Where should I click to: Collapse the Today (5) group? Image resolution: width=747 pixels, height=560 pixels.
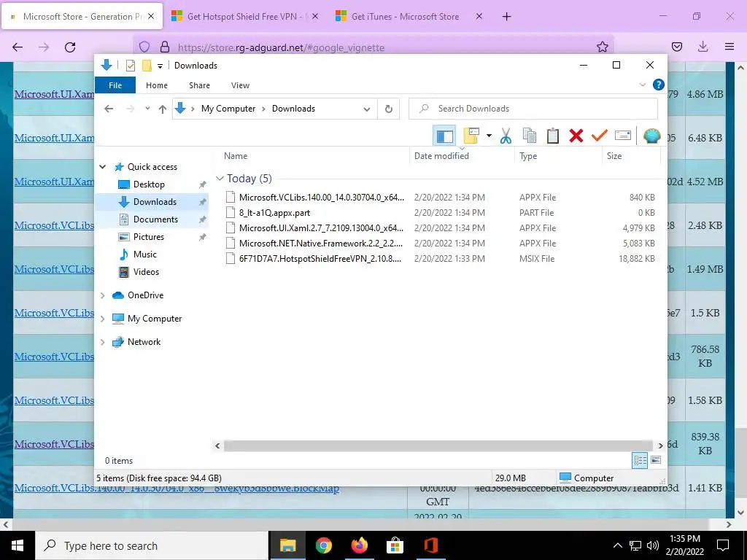[x=220, y=179]
